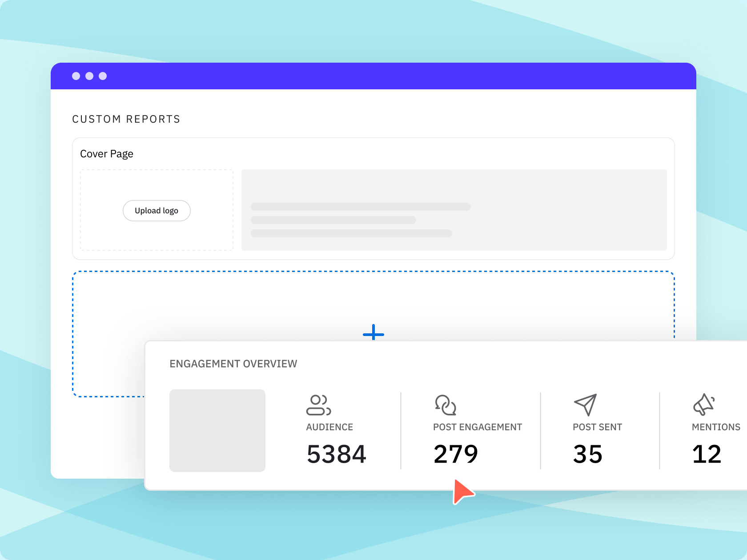Select the Post Sent value 35
Image resolution: width=747 pixels, height=560 pixels.
click(x=587, y=454)
